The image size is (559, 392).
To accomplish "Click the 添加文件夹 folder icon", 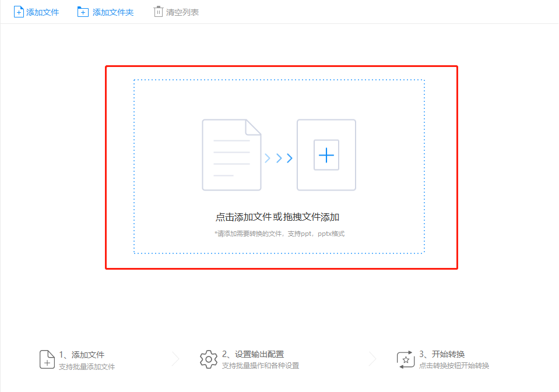I will pyautogui.click(x=83, y=12).
